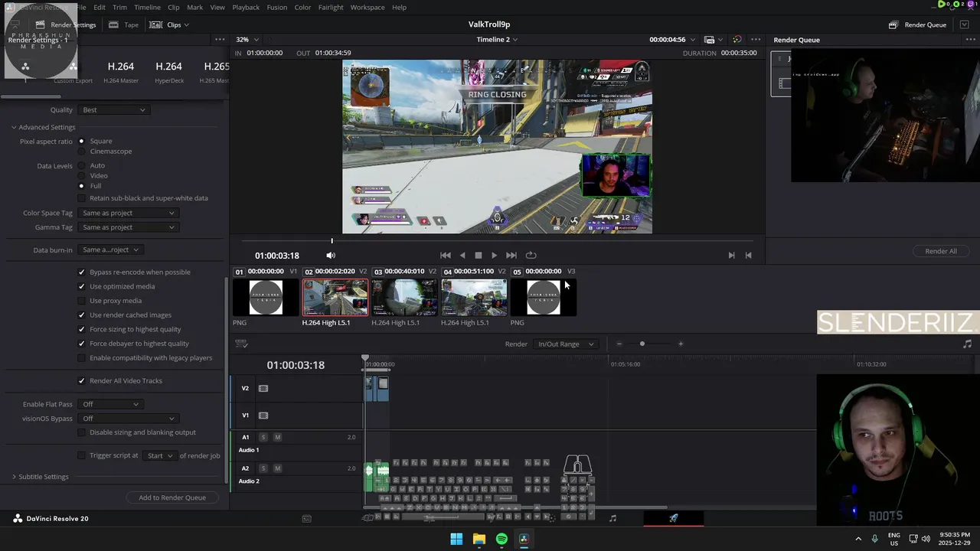
Task: Play reverse in the viewer
Action: pos(462,256)
